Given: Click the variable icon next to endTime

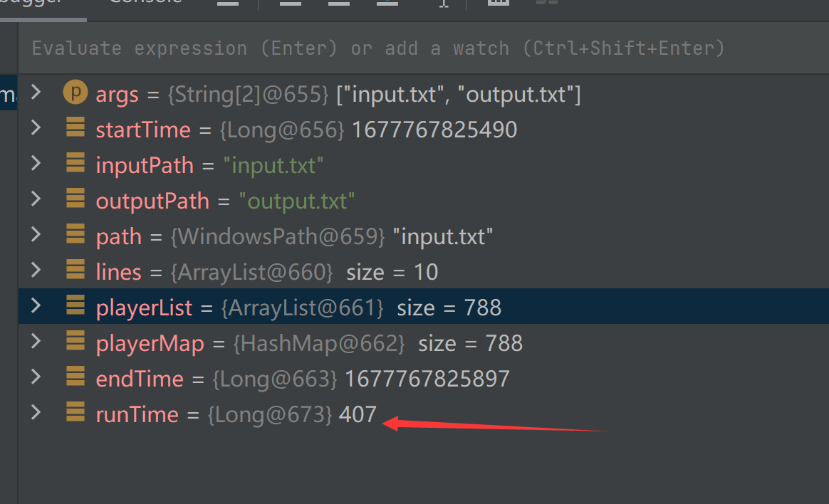Looking at the screenshot, I should pos(75,377).
